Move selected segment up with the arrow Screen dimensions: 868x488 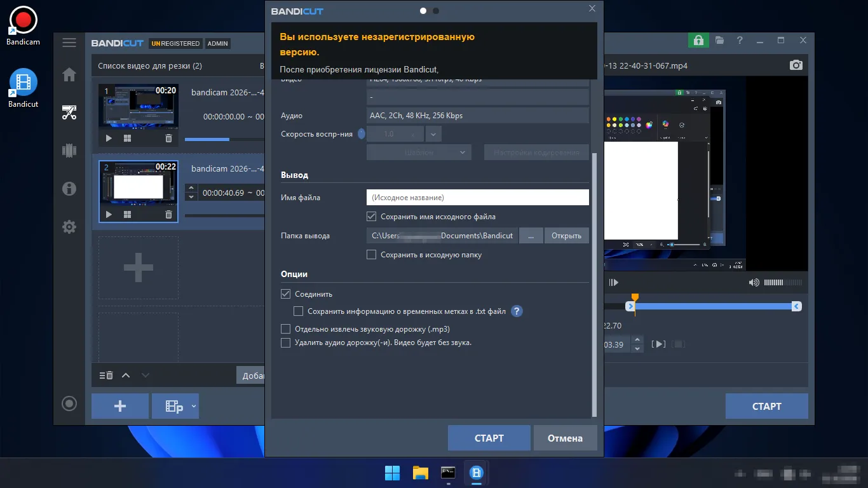[x=126, y=375]
